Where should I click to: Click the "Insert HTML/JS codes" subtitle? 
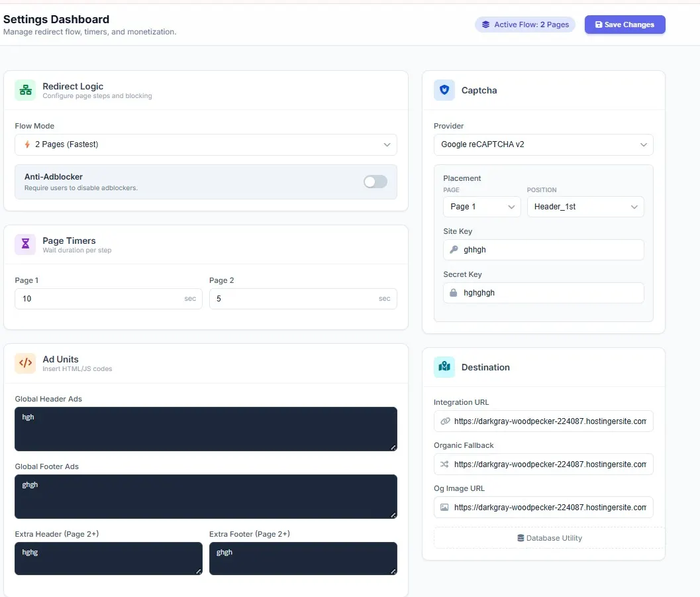click(77, 369)
